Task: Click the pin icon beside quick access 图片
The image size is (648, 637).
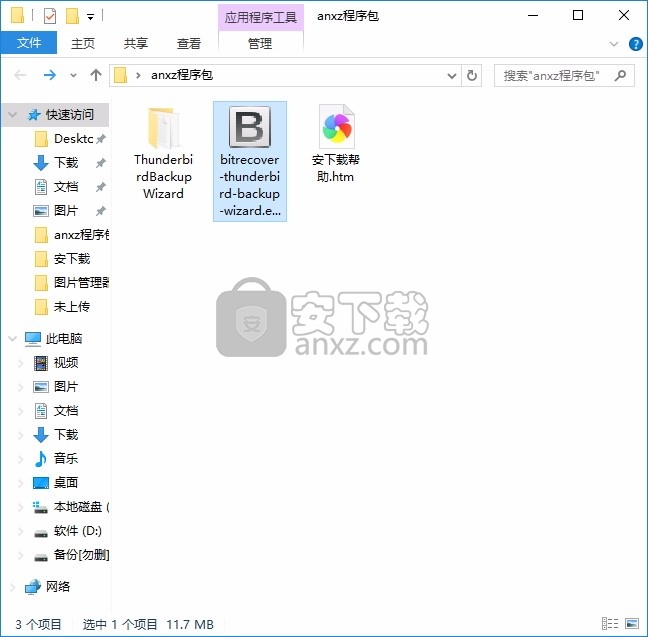Action: tap(101, 211)
